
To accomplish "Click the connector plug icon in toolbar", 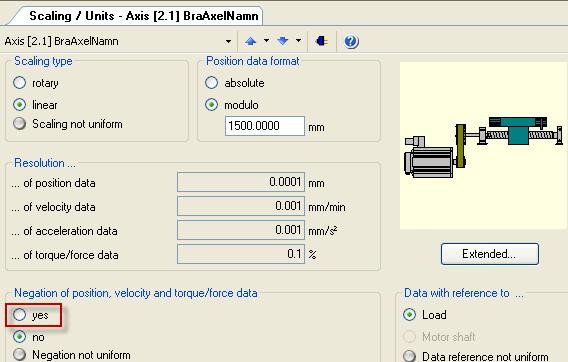I will pyautogui.click(x=322, y=41).
